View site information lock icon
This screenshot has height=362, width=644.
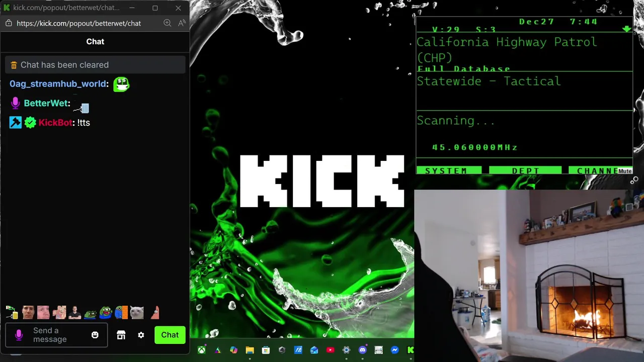[x=9, y=23]
